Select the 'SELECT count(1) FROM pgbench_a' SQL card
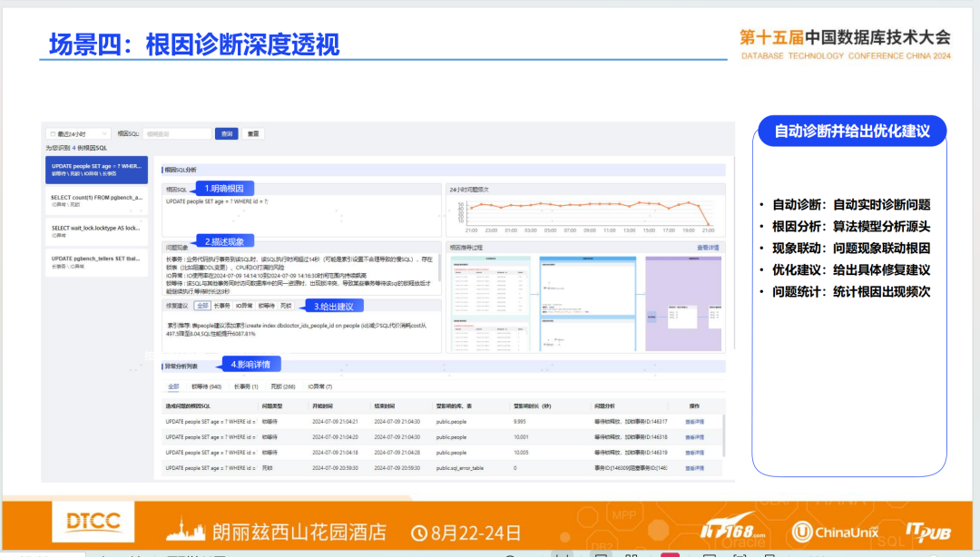This screenshot has height=557, width=980. [x=96, y=200]
